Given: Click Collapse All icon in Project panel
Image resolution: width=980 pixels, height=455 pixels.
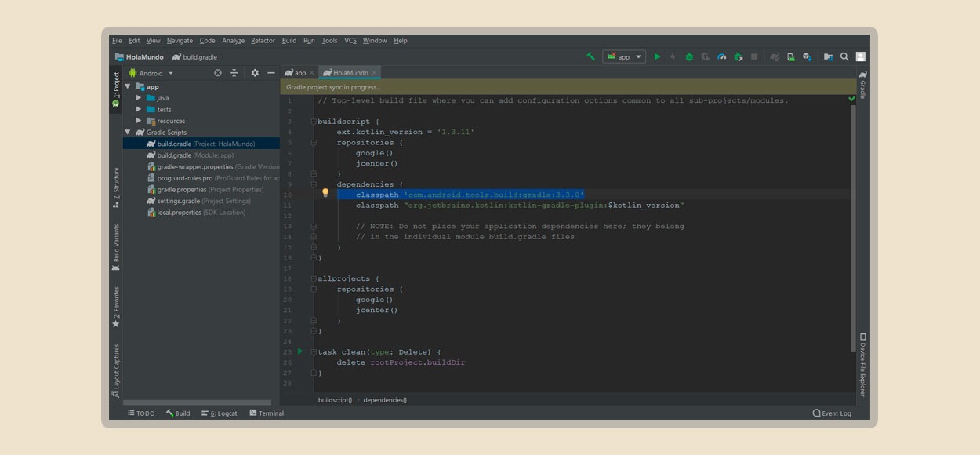Looking at the screenshot, I should point(234,73).
